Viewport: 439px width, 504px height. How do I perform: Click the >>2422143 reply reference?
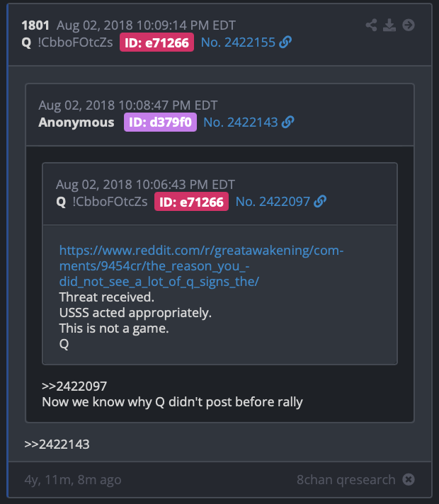click(57, 445)
